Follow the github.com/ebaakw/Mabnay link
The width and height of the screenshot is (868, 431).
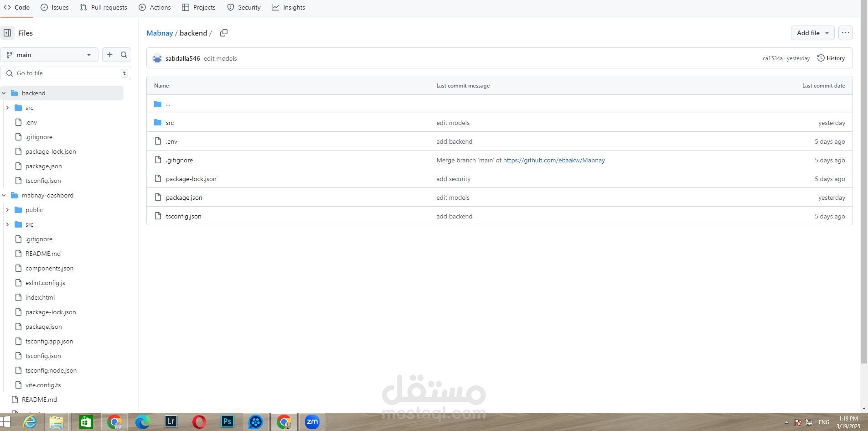[x=554, y=160]
